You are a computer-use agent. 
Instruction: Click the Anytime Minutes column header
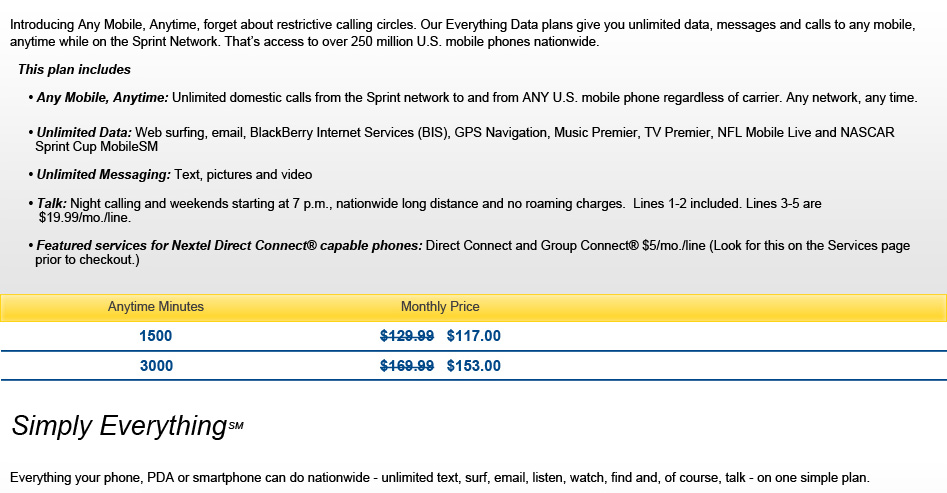pos(156,307)
